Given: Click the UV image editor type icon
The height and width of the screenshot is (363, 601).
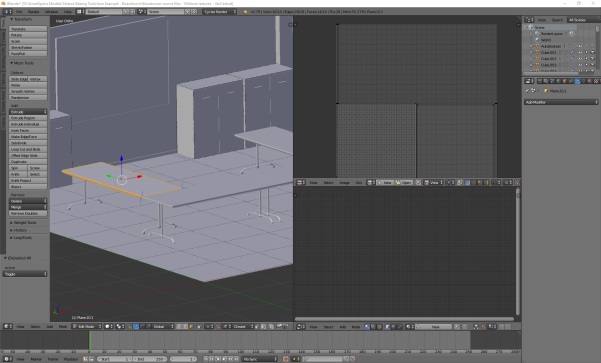Looking at the screenshot, I should (x=300, y=182).
